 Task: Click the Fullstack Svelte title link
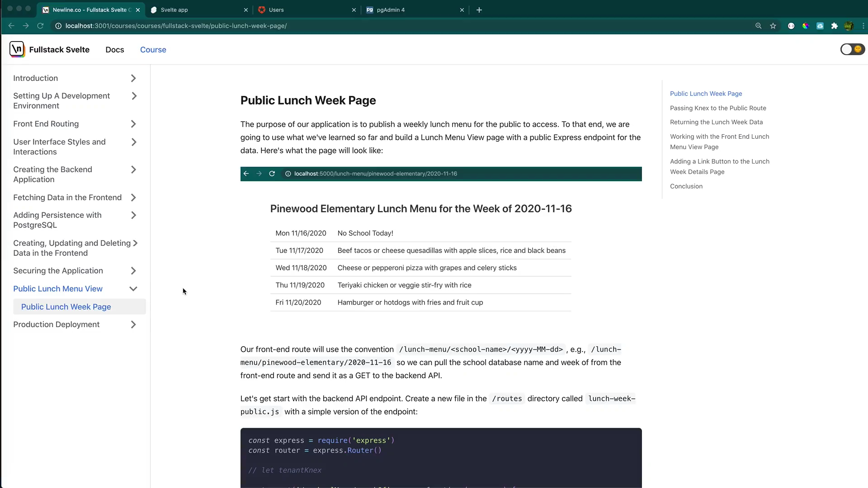pos(59,50)
